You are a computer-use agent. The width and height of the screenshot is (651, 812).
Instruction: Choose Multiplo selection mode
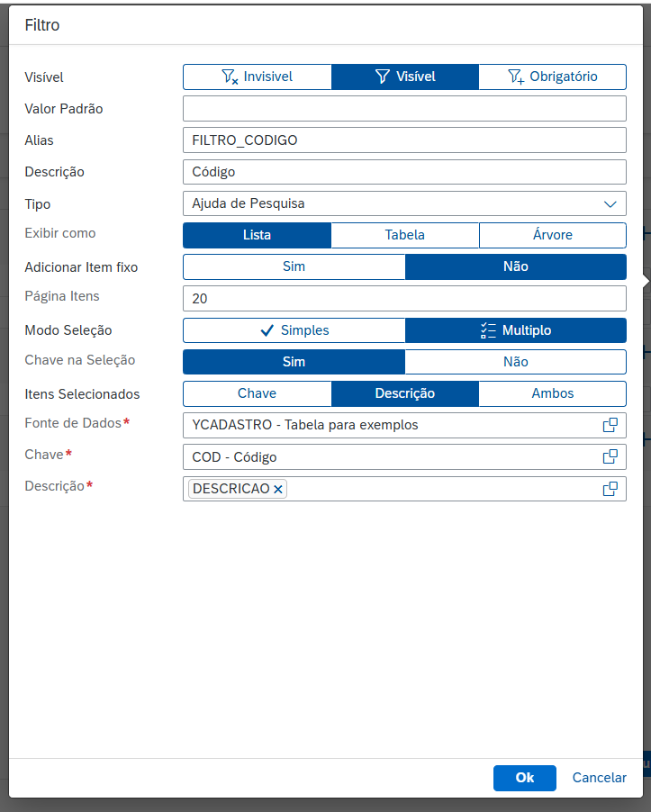tap(516, 330)
